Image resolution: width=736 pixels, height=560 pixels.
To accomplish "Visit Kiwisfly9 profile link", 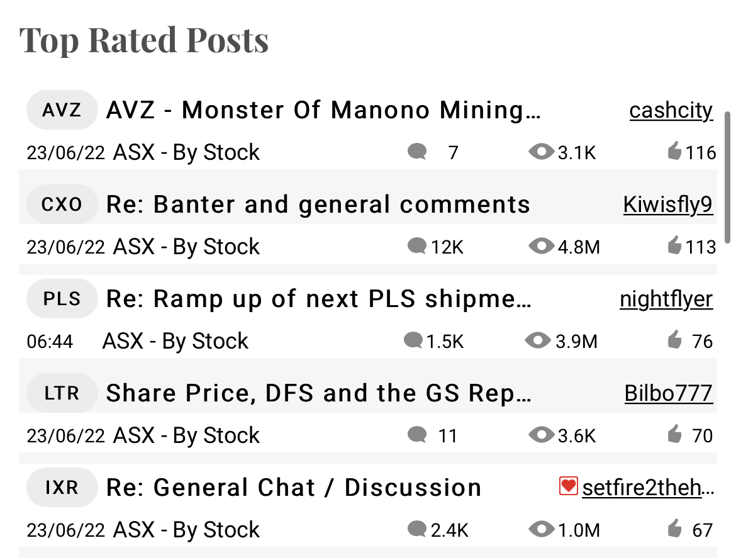I will (x=668, y=205).
